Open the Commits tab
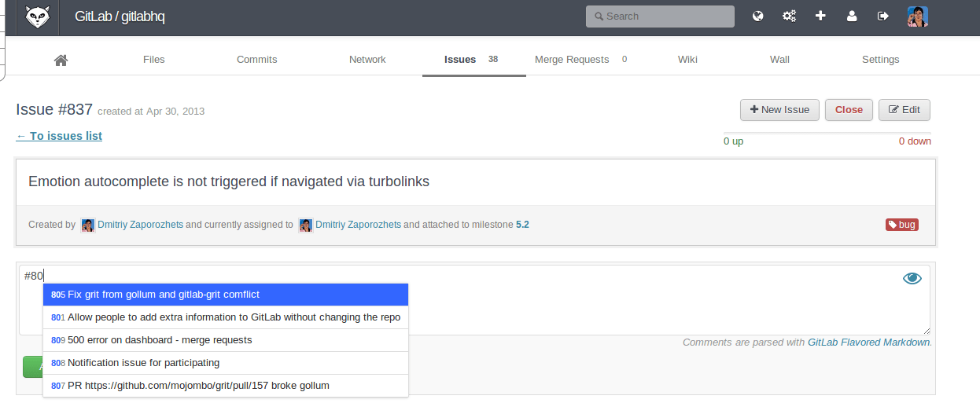The image size is (980, 403). [x=256, y=60]
